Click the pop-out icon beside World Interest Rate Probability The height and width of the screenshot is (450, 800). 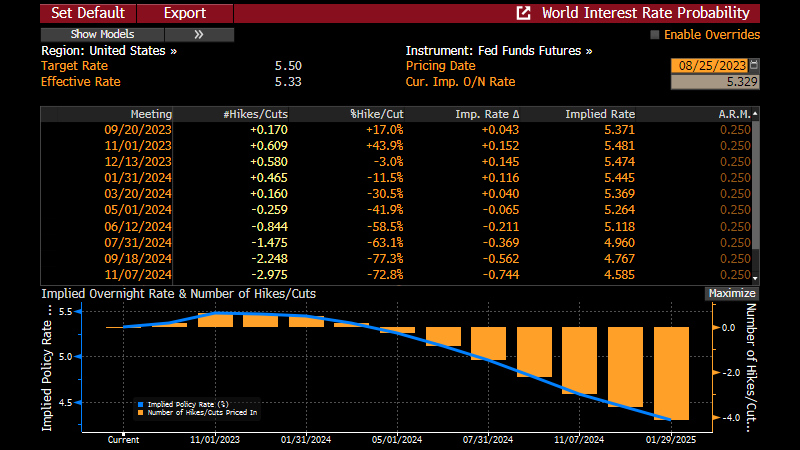[x=523, y=13]
